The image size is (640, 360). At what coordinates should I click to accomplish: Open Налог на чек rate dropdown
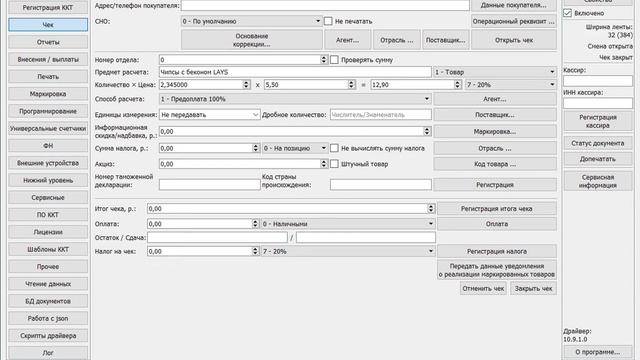[x=348, y=251]
